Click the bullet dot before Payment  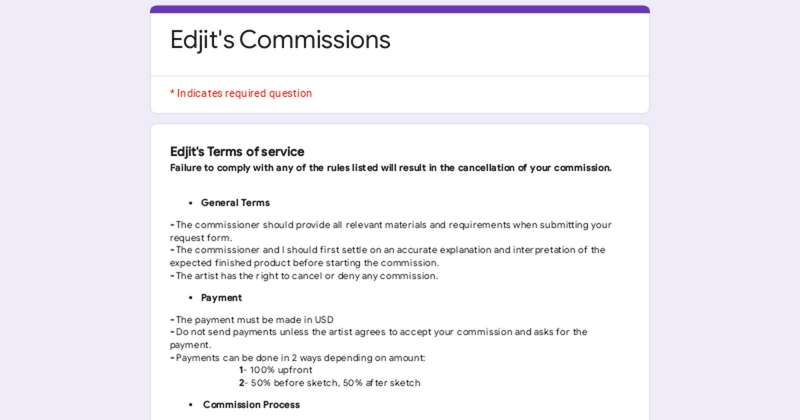coord(190,298)
